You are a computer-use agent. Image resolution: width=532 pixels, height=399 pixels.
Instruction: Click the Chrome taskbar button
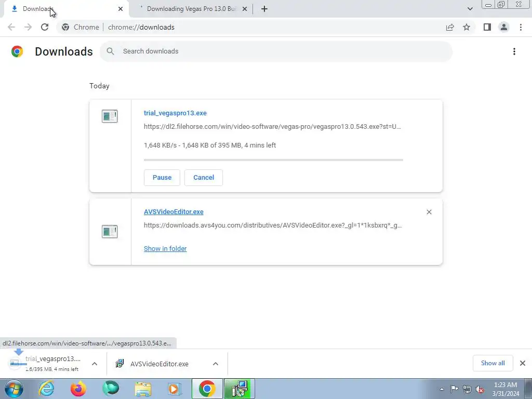click(207, 389)
